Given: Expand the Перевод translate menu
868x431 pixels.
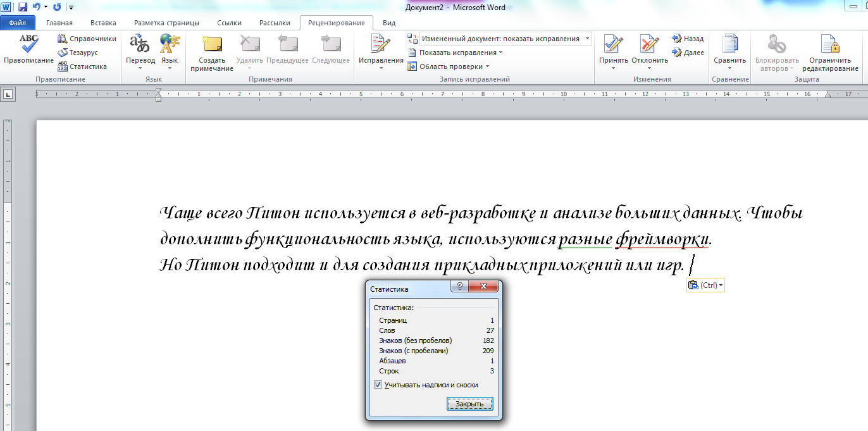Looking at the screenshot, I should point(140,51).
